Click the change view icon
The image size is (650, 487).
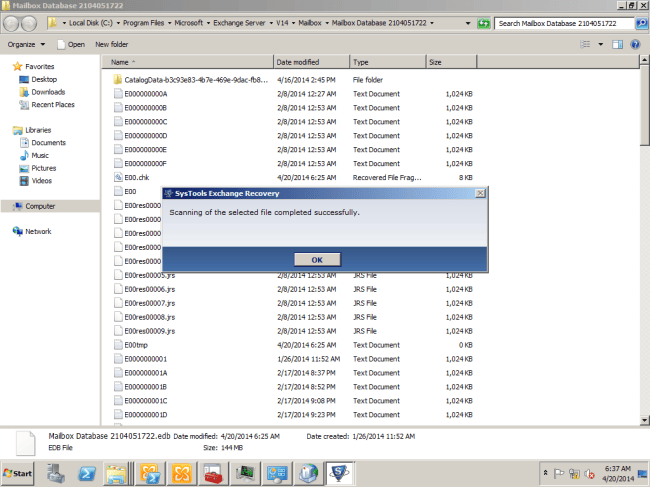[x=585, y=44]
